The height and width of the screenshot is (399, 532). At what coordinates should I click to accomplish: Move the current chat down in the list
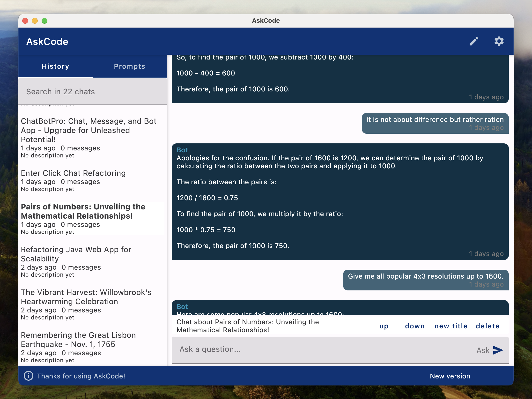coord(414,326)
